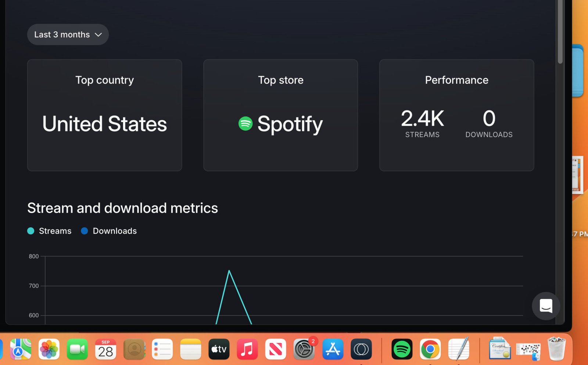Viewport: 588px width, 365px height.
Task: Open the certificate document in the dock
Action: [x=500, y=348]
